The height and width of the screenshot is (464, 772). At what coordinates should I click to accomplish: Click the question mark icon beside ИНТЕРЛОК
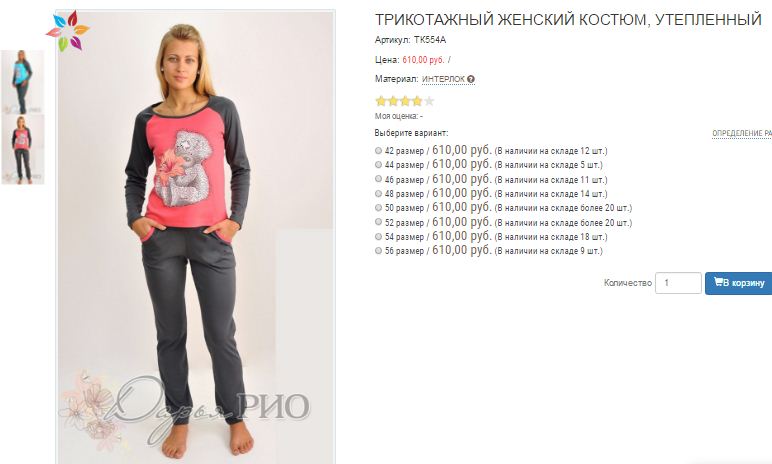(x=471, y=79)
